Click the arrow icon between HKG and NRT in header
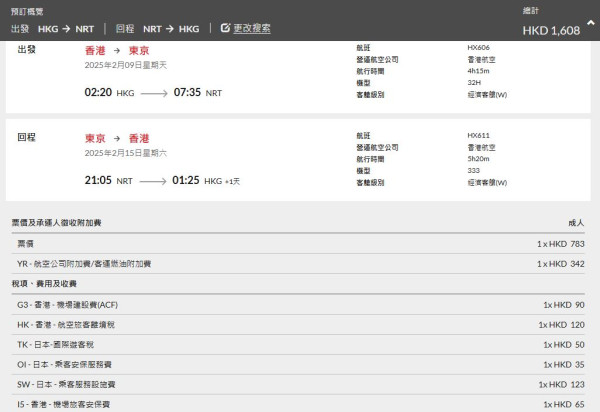 click(x=66, y=29)
